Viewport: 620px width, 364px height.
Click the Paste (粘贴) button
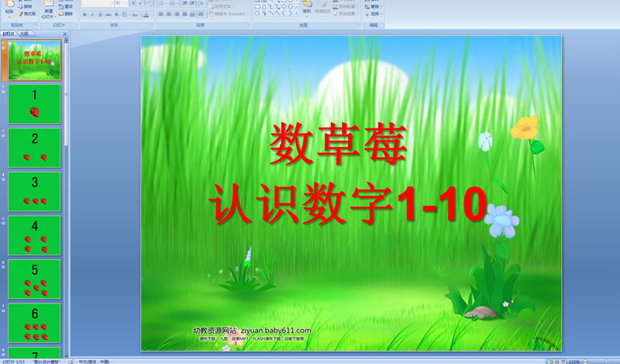tap(9, 9)
